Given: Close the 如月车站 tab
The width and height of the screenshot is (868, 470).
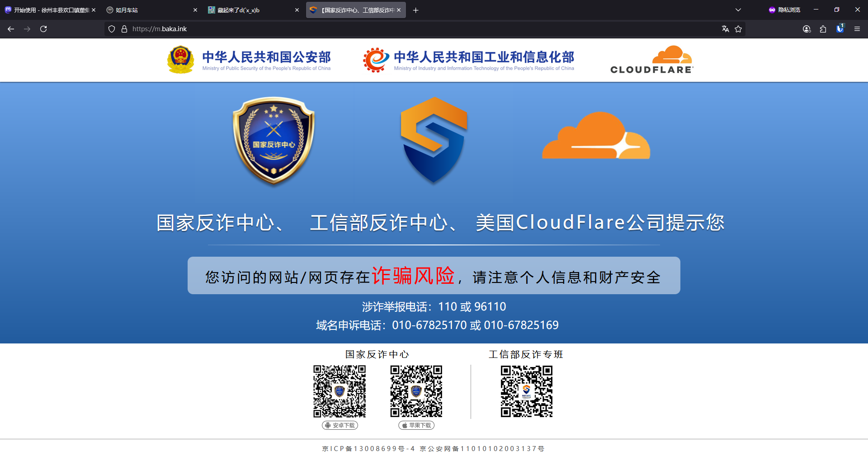Looking at the screenshot, I should [195, 10].
